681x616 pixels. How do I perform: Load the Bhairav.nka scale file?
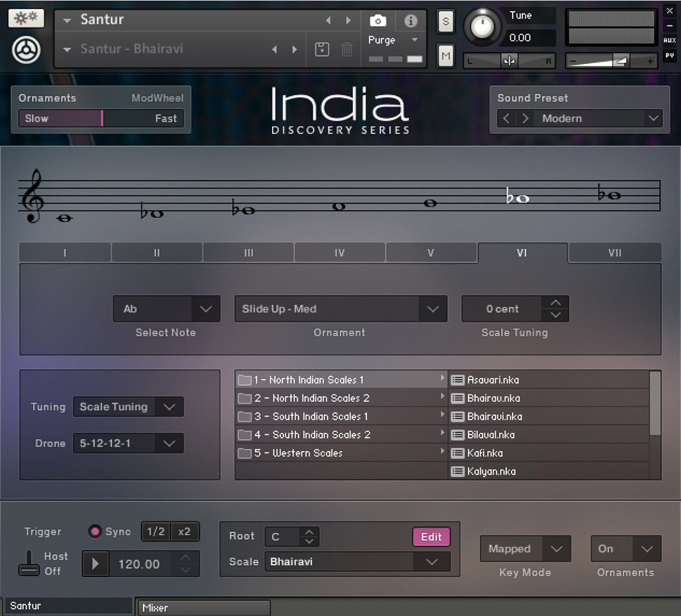[x=549, y=398]
